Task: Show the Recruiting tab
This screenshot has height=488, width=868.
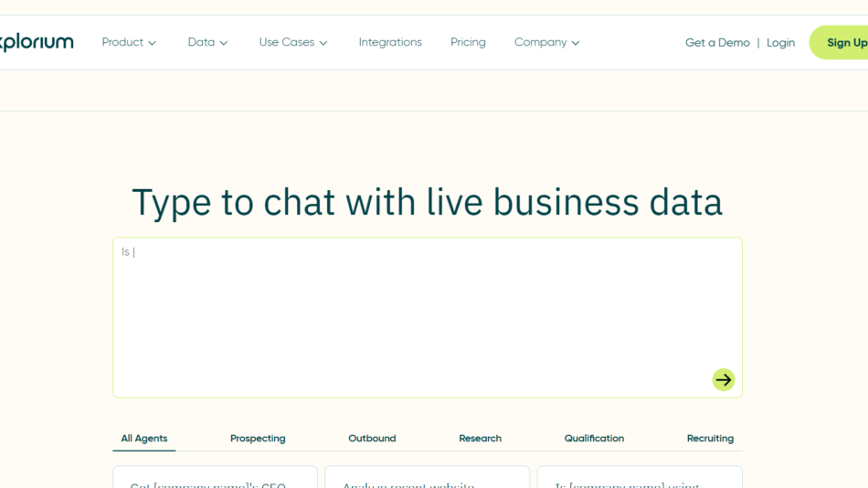Action: 710,439
